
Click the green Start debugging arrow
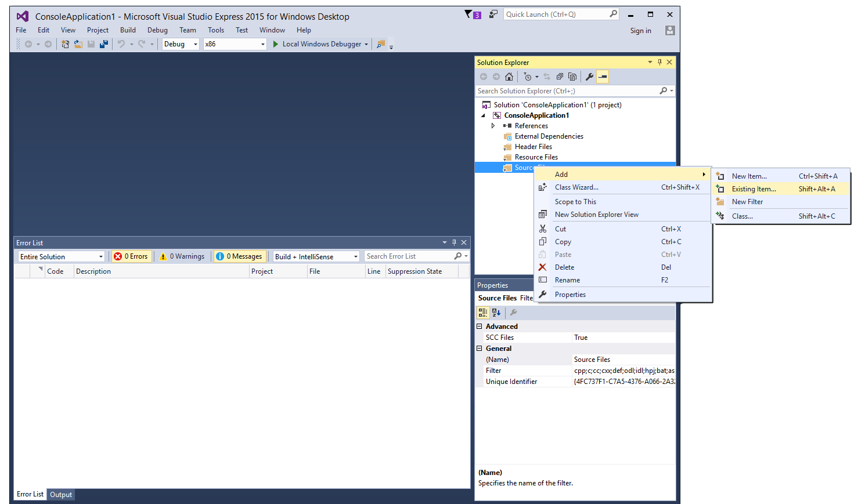pos(276,44)
